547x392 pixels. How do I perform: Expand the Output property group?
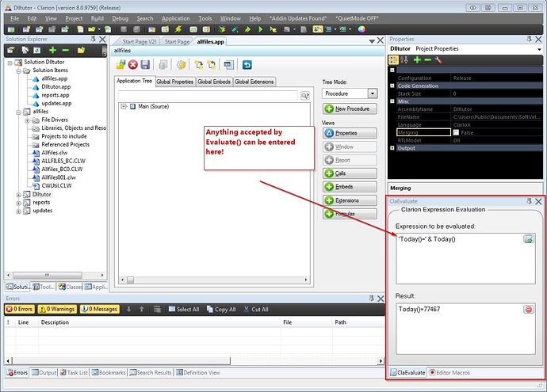click(392, 148)
